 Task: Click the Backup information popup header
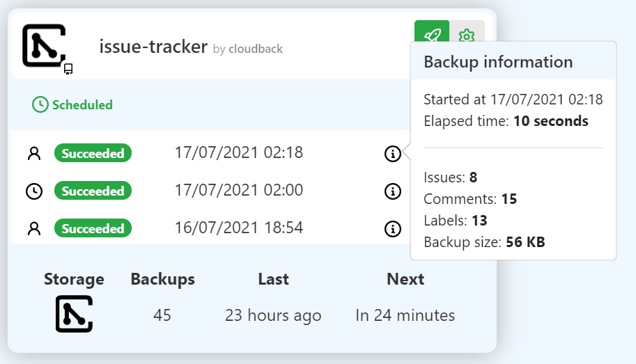pos(513,61)
